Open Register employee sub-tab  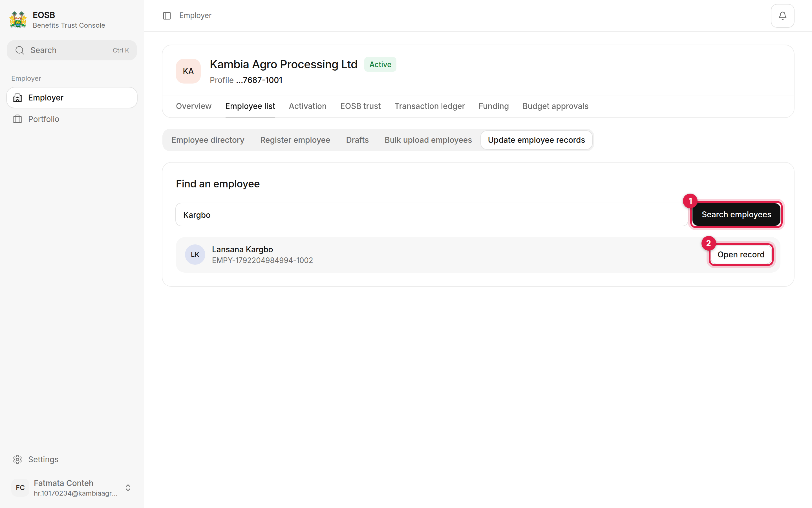point(295,140)
